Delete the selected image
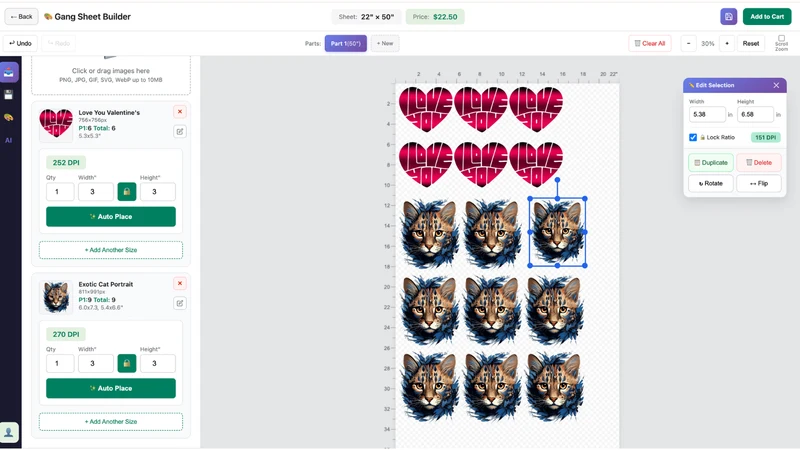 coord(759,163)
